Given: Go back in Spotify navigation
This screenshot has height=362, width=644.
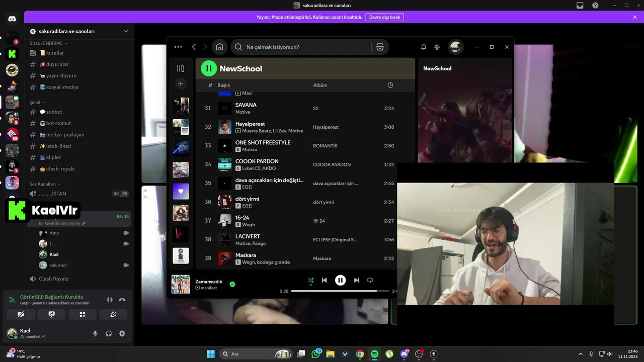Looking at the screenshot, I should (x=194, y=47).
